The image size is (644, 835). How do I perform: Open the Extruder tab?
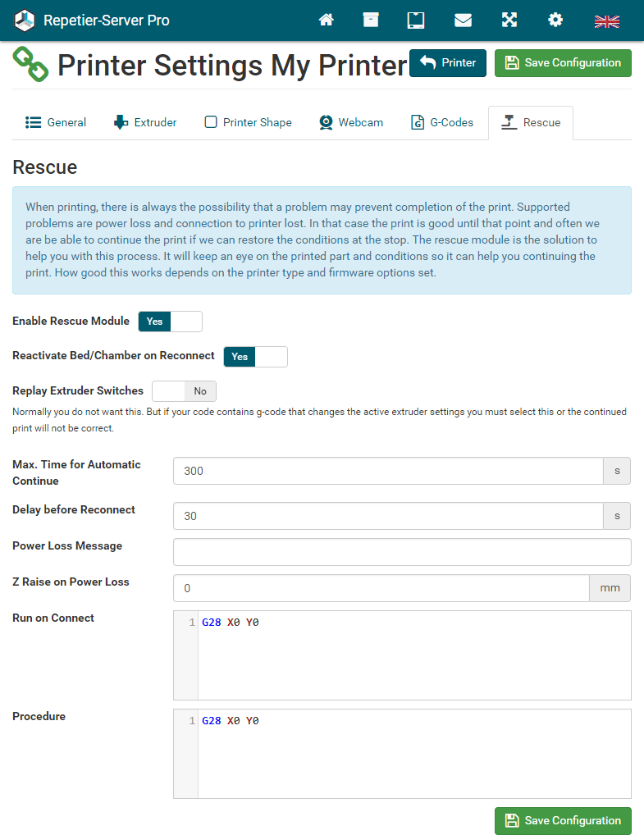pyautogui.click(x=145, y=123)
